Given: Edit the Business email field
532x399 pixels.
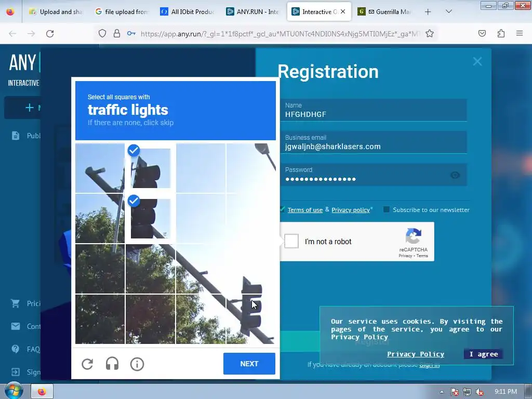Looking at the screenshot, I should (373, 142).
